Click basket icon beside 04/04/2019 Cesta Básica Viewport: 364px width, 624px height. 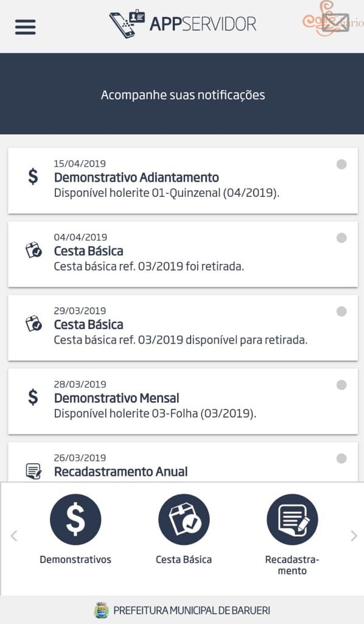click(x=33, y=250)
